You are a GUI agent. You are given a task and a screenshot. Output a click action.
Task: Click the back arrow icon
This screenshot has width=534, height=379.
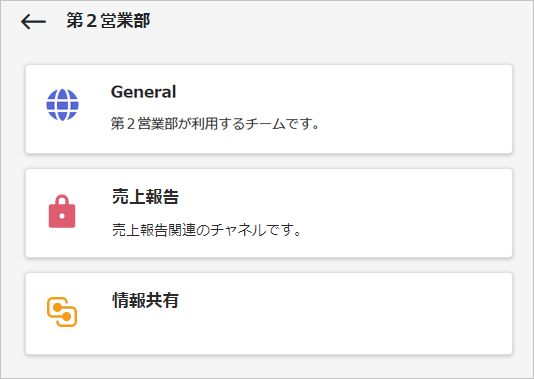pyautogui.click(x=33, y=21)
